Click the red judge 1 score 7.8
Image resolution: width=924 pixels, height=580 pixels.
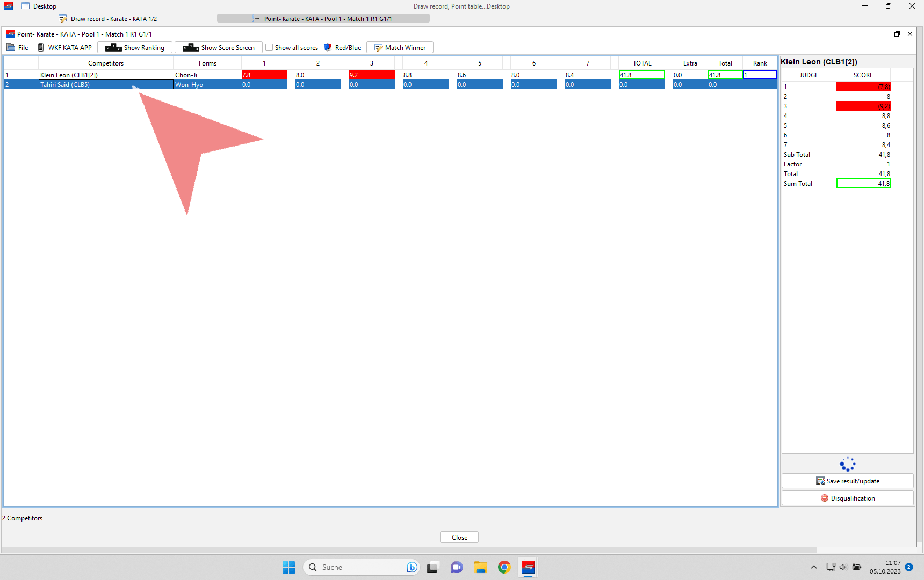point(264,75)
